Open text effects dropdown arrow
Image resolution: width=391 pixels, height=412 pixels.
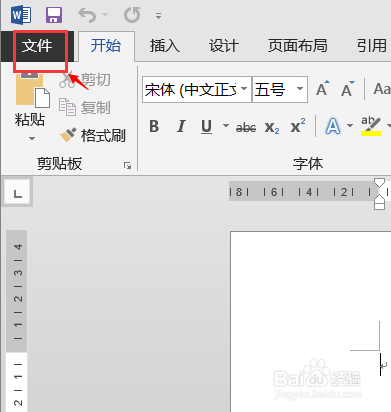tap(350, 126)
